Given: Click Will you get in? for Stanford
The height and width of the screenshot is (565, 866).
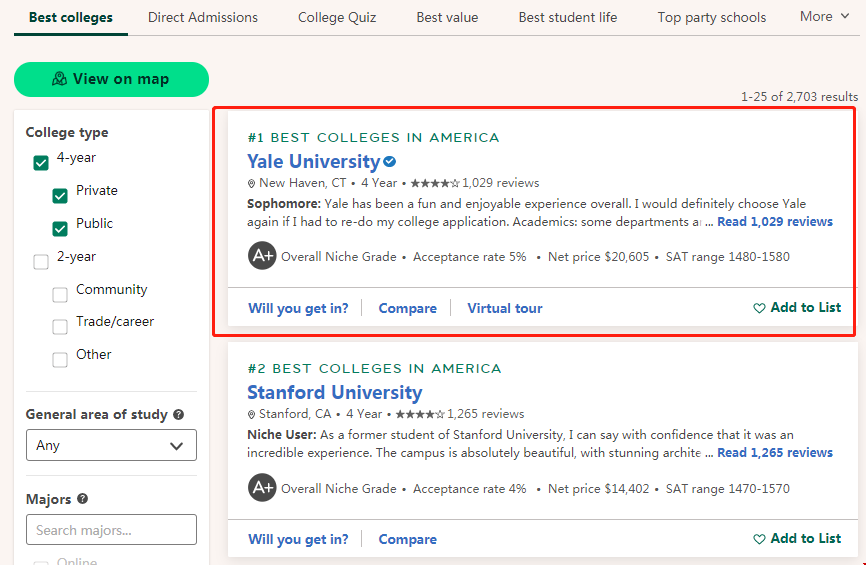Looking at the screenshot, I should (298, 539).
